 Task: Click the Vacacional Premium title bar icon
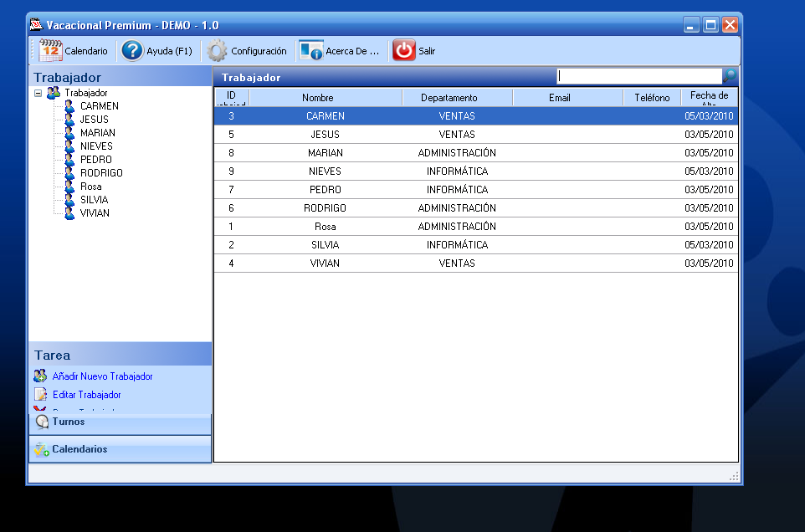tap(36, 24)
